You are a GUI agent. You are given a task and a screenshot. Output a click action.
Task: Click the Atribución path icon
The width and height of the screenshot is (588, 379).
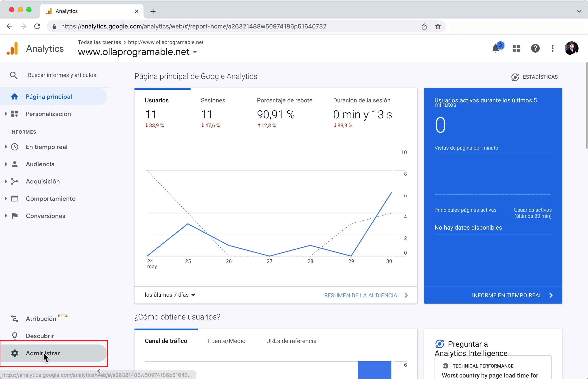(14, 319)
